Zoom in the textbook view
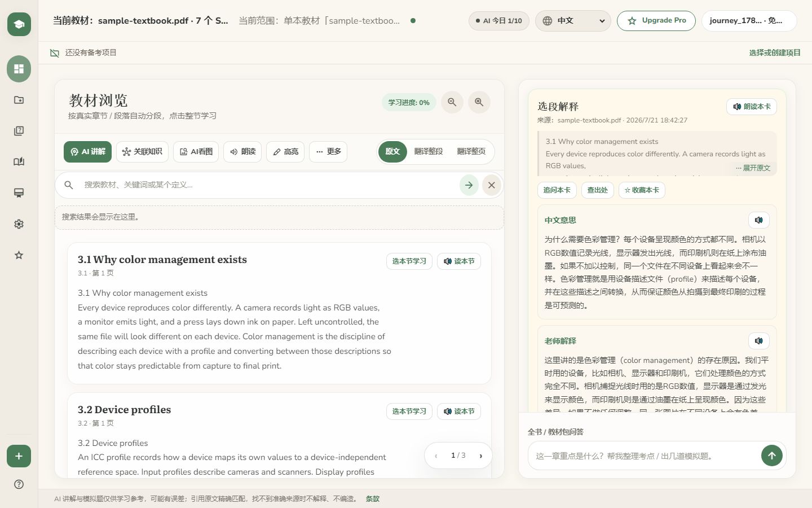The width and height of the screenshot is (812, 508). click(479, 102)
